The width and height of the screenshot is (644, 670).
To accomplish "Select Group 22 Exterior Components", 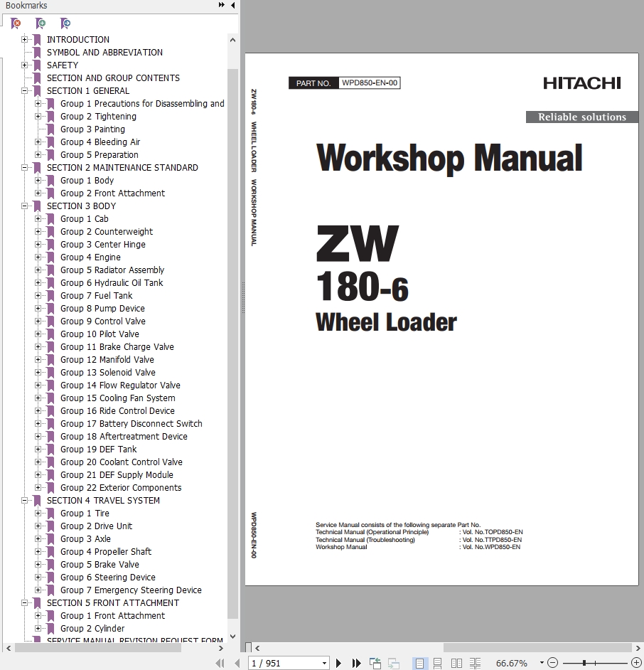I will (121, 487).
